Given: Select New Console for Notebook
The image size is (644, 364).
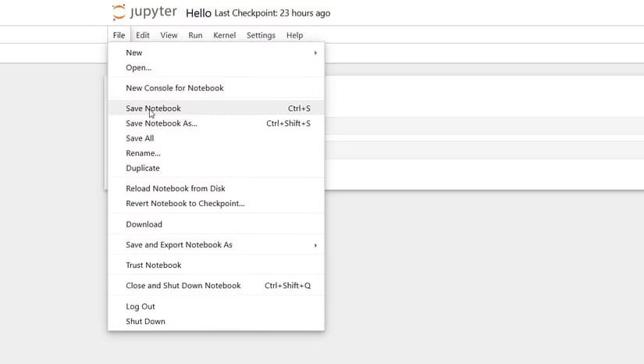Looking at the screenshot, I should pos(175,88).
